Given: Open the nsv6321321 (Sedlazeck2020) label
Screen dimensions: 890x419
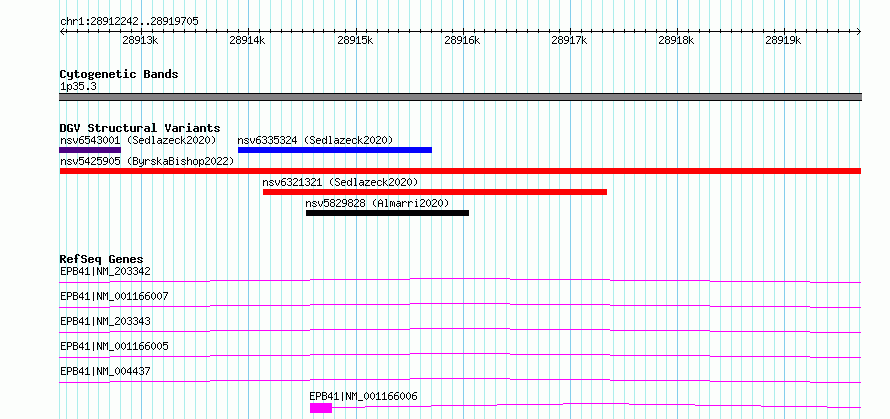Looking at the screenshot, I should (x=340, y=182).
